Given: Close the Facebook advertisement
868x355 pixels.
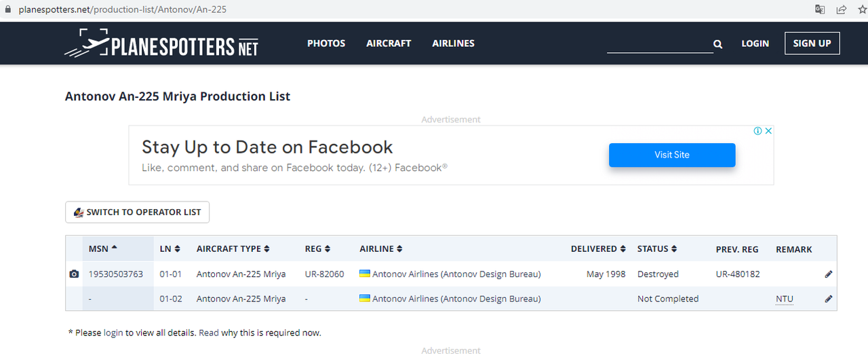Looking at the screenshot, I should point(768,131).
